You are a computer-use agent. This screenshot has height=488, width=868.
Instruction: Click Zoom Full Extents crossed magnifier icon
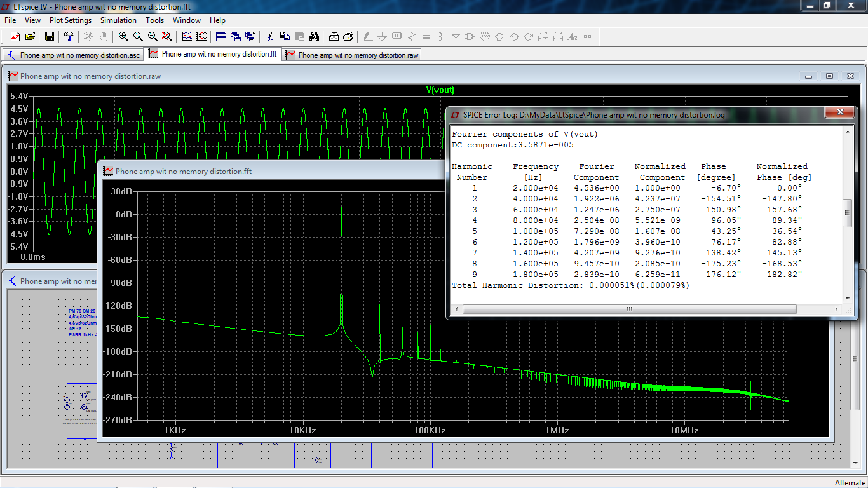(x=167, y=36)
